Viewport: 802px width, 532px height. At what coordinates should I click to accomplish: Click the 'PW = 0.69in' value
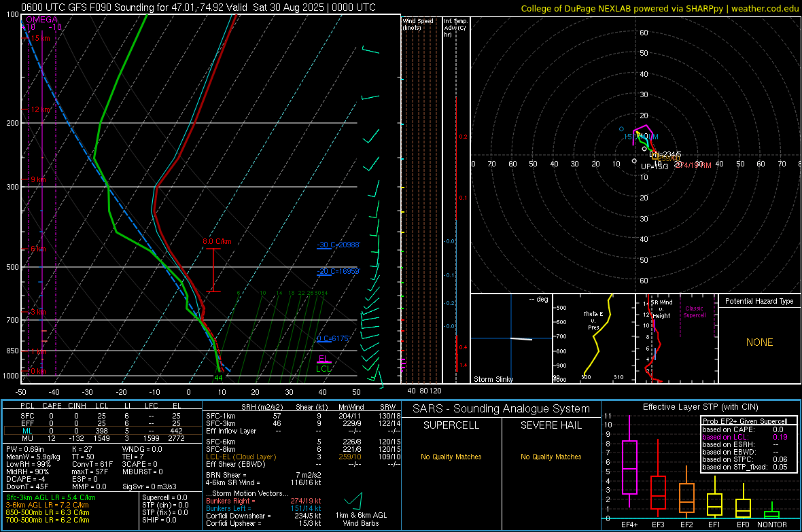click(25, 449)
